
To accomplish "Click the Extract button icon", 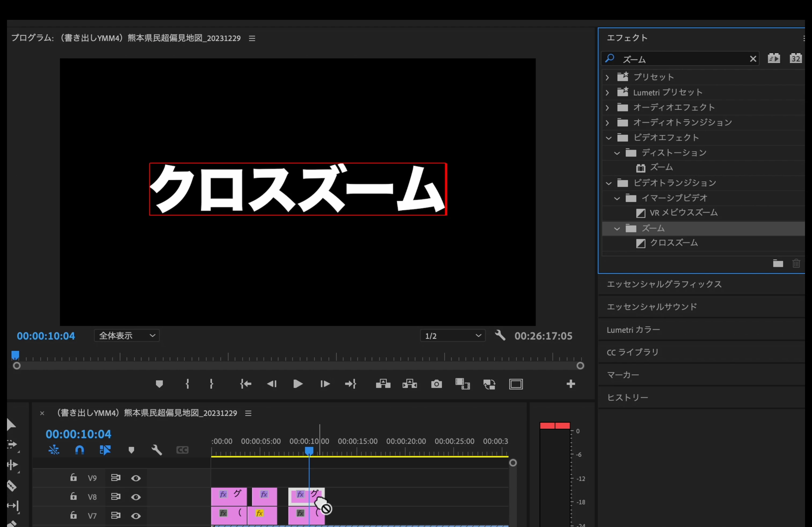I will [x=409, y=384].
